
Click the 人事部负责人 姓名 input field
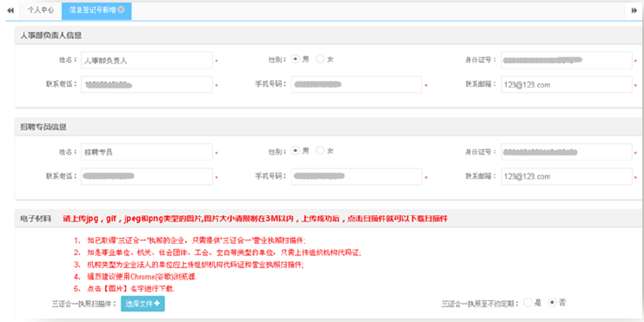[x=147, y=60]
